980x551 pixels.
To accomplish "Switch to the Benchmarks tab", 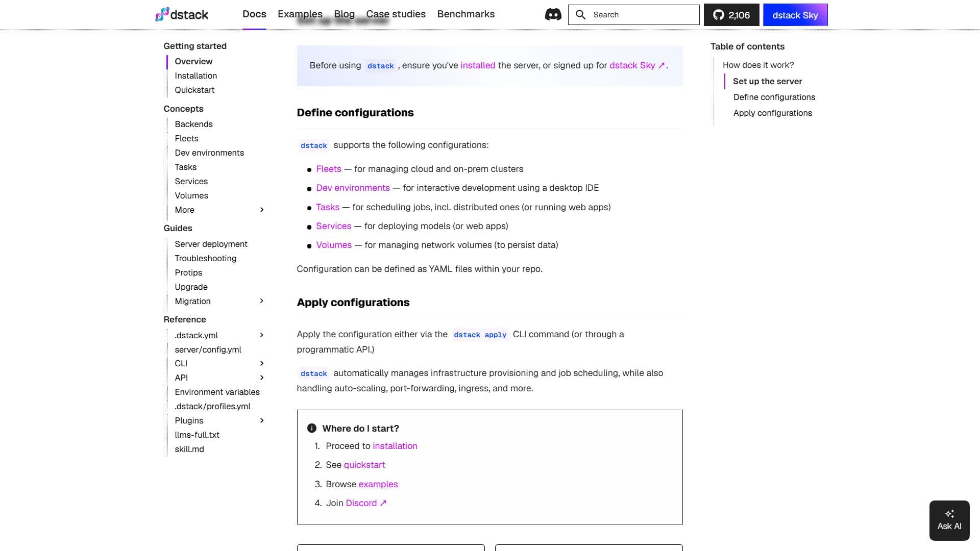I will point(466,14).
